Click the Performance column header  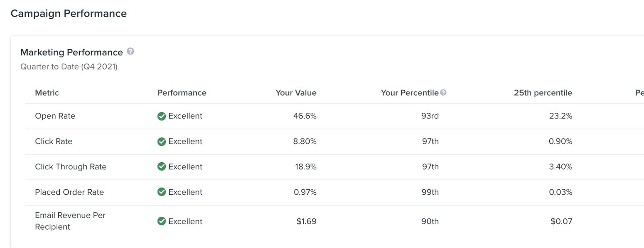tap(182, 92)
